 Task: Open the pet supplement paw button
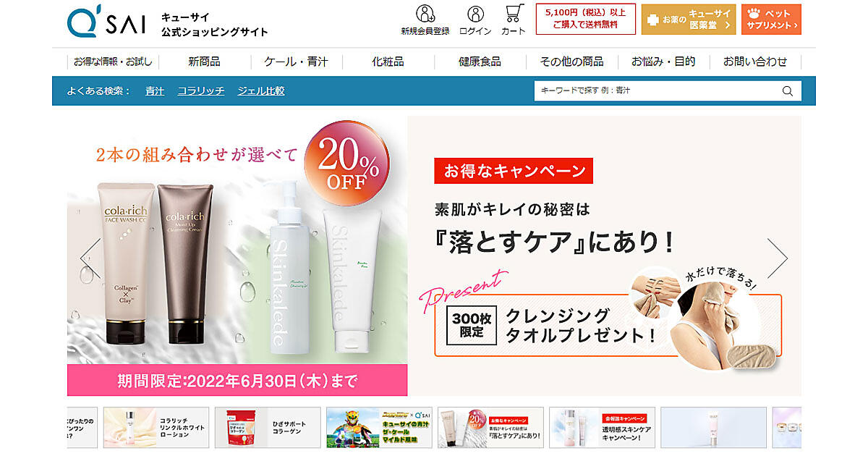pyautogui.click(x=771, y=20)
